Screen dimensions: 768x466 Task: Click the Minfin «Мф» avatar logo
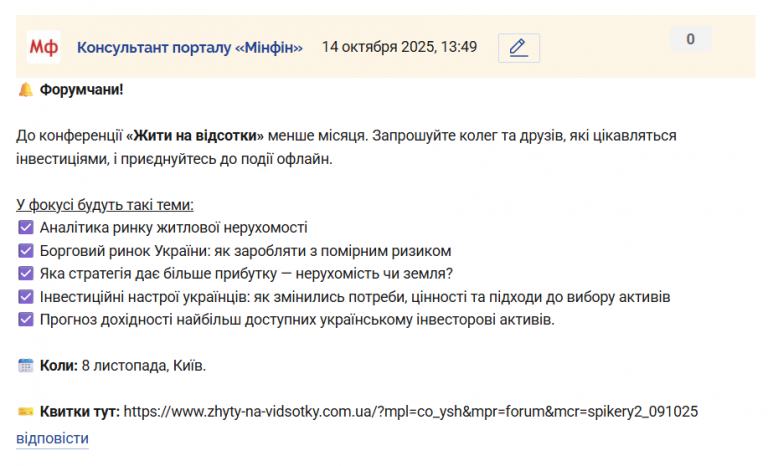[43, 47]
